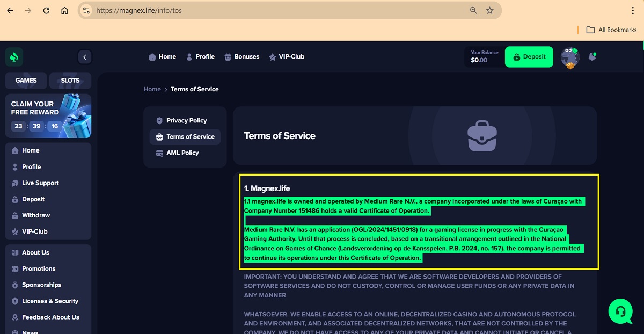Viewport: 644px width, 334px height.
Task: Open the user avatar profile picture
Action: click(x=570, y=57)
